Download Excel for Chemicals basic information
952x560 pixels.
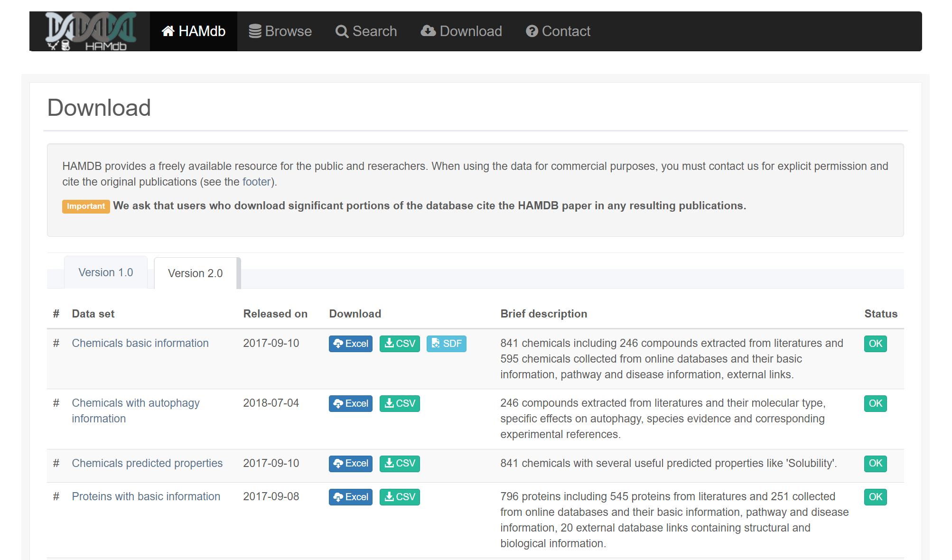(351, 344)
